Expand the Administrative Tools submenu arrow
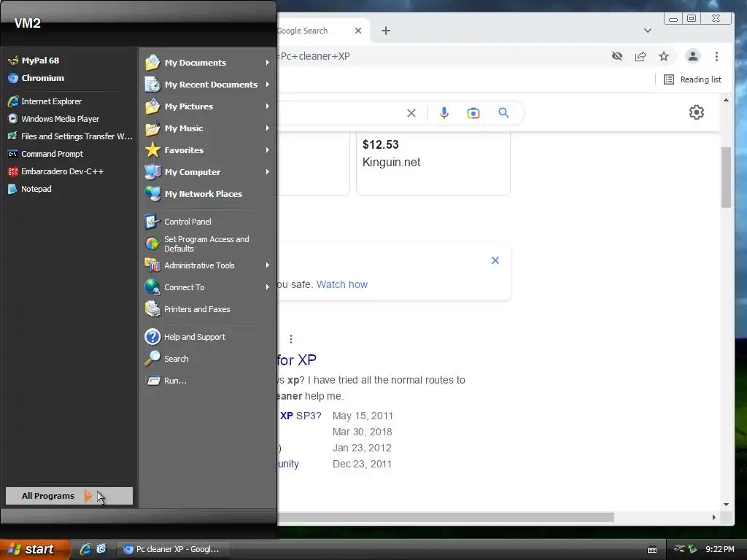Image resolution: width=747 pixels, height=560 pixels. click(267, 265)
